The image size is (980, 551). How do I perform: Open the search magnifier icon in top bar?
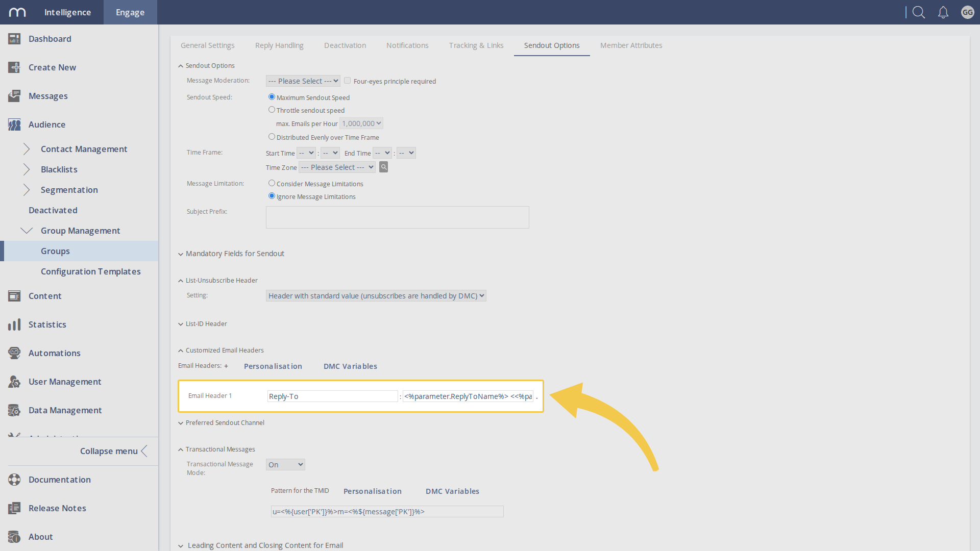(x=919, y=12)
